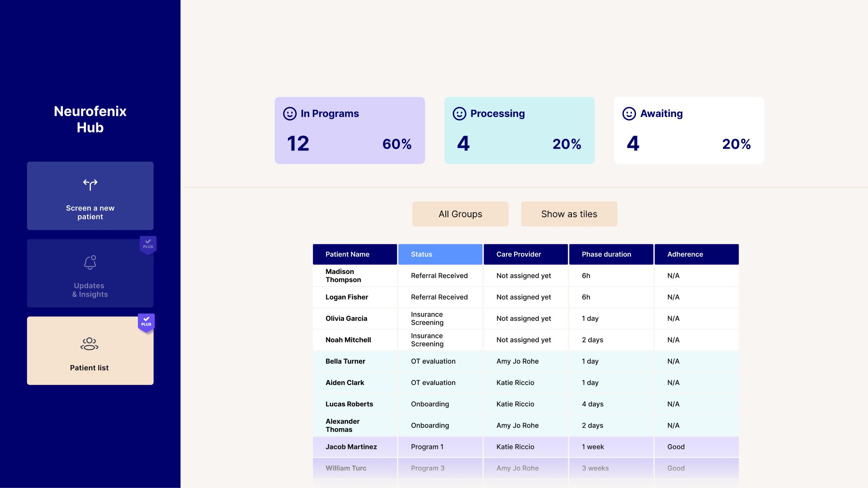Image resolution: width=868 pixels, height=488 pixels.
Task: Click Katie Riccio provider for Jacob Martinez
Action: point(515,447)
